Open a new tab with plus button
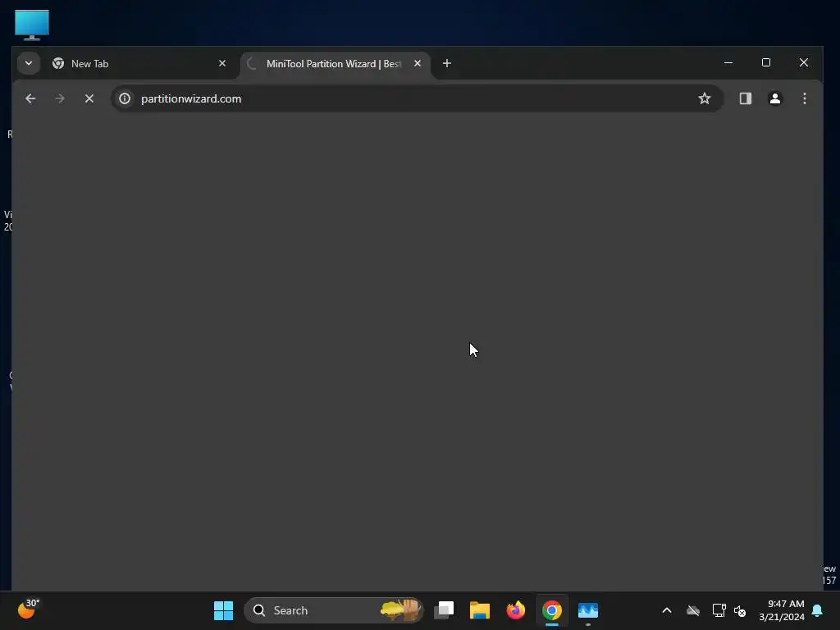This screenshot has height=630, width=840. [x=447, y=63]
